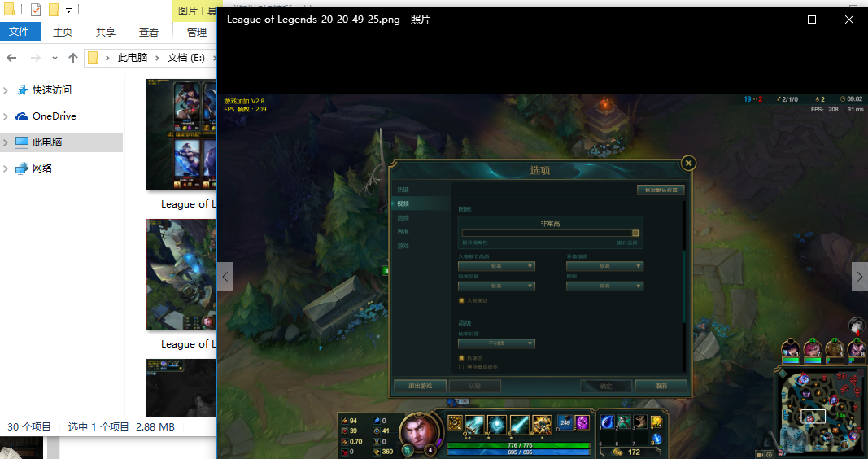Screen dimensions: 868x459
Task: Open OneDrive in the navigation pane
Action: 55,116
